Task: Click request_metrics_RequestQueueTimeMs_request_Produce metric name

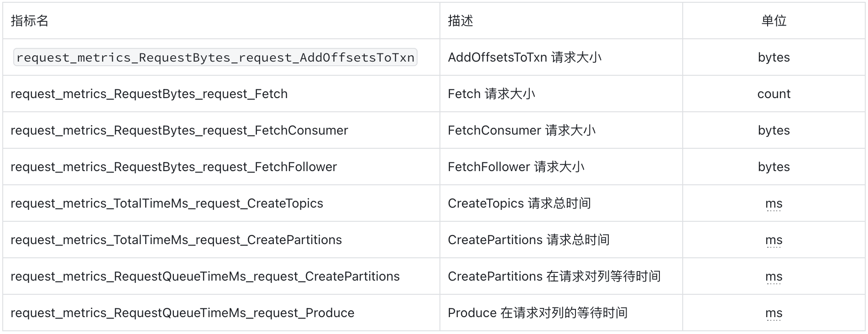Action: coord(183,313)
